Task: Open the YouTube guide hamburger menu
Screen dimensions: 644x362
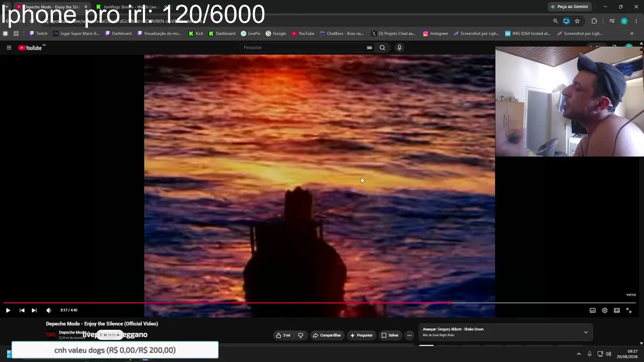Action: [x=9, y=48]
